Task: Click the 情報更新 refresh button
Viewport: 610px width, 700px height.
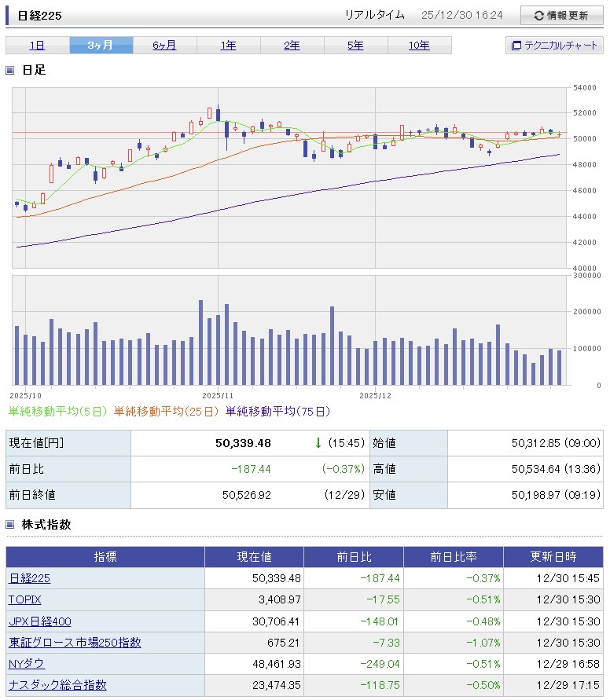Action: (x=560, y=15)
